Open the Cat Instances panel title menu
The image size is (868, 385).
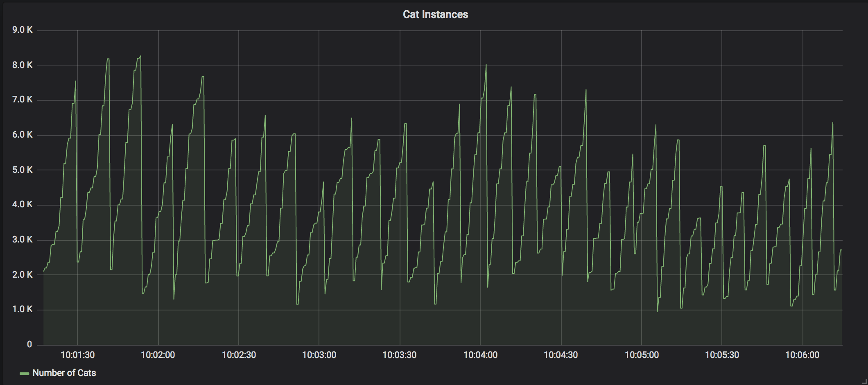435,14
